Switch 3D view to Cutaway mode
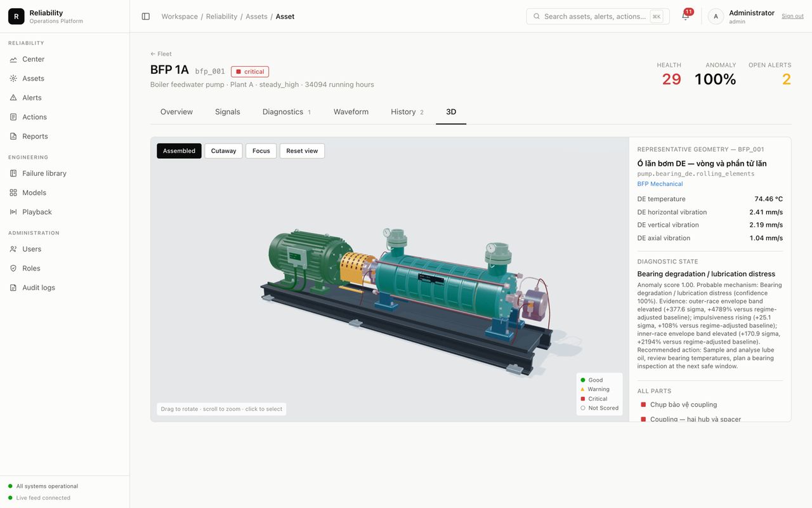The width and height of the screenshot is (812, 508). [x=223, y=151]
